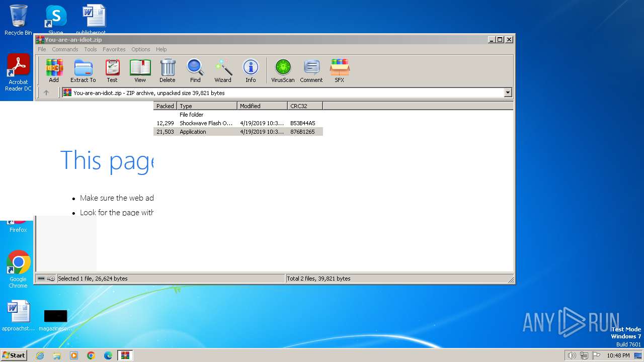Click the packed size 12,299
The width and height of the screenshot is (644, 362).
165,123
